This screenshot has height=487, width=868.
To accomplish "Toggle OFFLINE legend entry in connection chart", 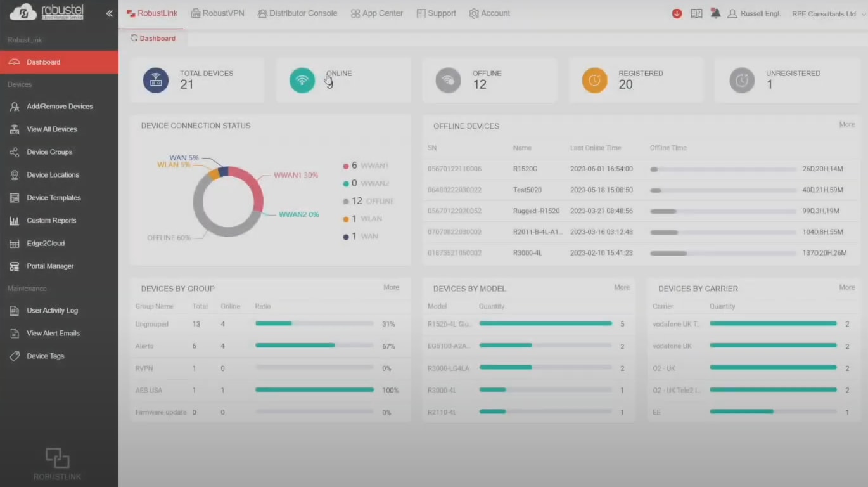I will point(368,201).
